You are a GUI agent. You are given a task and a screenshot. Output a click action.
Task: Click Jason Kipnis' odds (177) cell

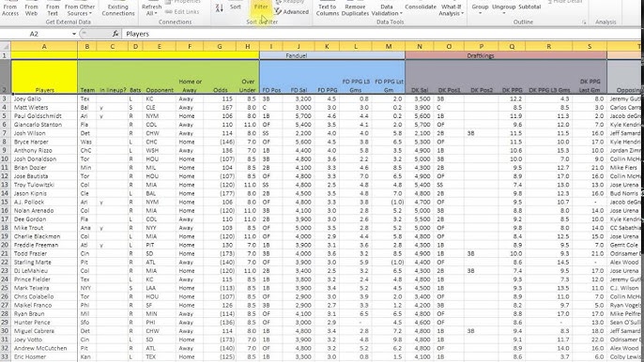pos(220,194)
